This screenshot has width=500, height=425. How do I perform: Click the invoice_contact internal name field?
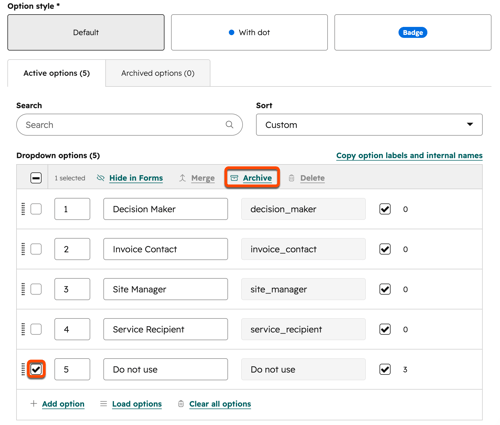303,249
